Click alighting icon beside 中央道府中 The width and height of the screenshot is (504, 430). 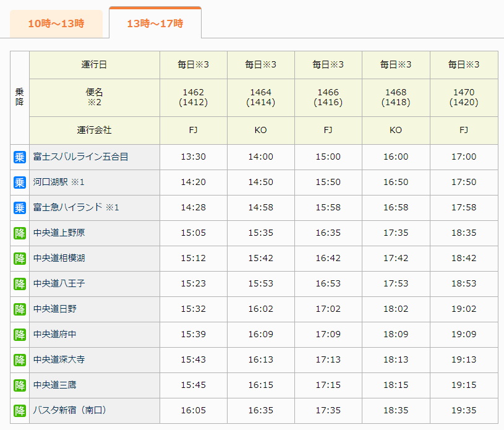(x=20, y=335)
